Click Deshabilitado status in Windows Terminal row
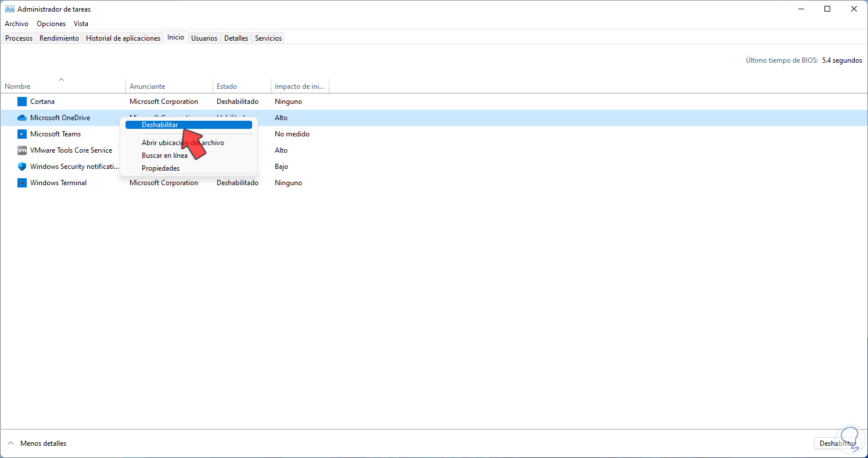Viewport: 868px width, 458px height. (x=238, y=183)
